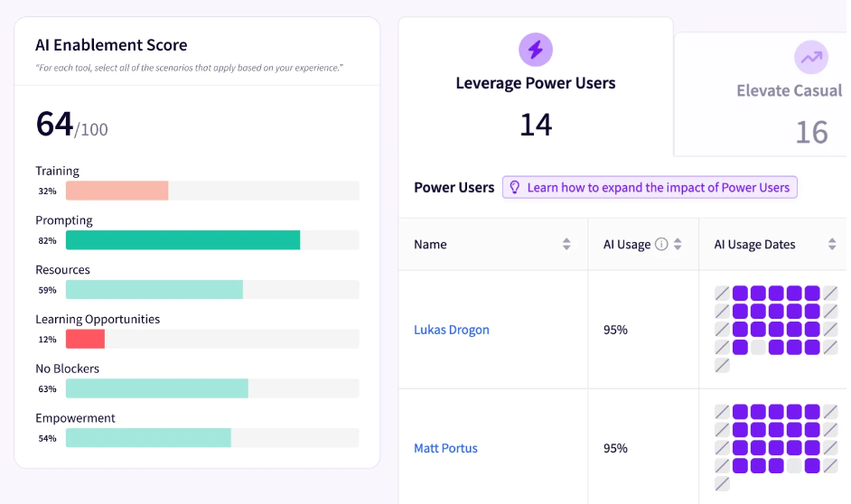The width and height of the screenshot is (851, 504).
Task: Click the 64/100 overall score
Action: [71, 125]
